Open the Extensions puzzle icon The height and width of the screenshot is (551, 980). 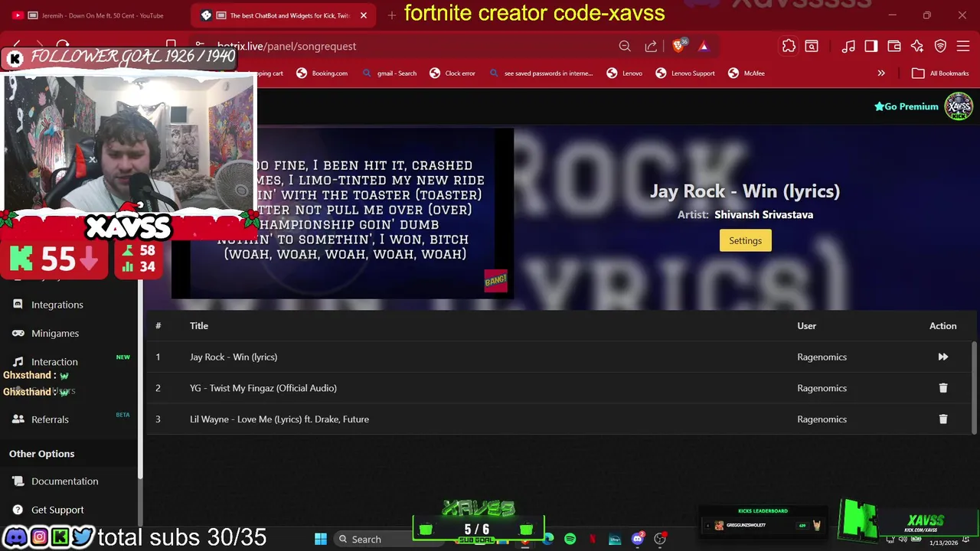tap(789, 46)
